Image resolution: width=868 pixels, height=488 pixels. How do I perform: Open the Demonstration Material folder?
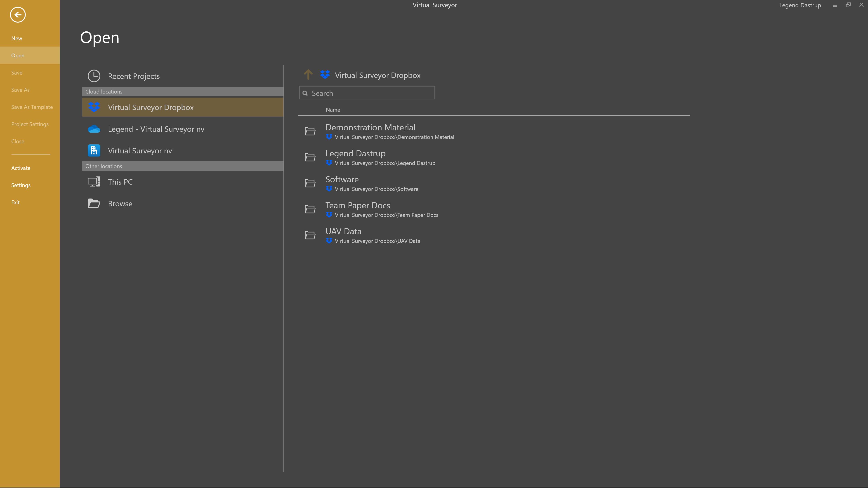click(x=370, y=128)
